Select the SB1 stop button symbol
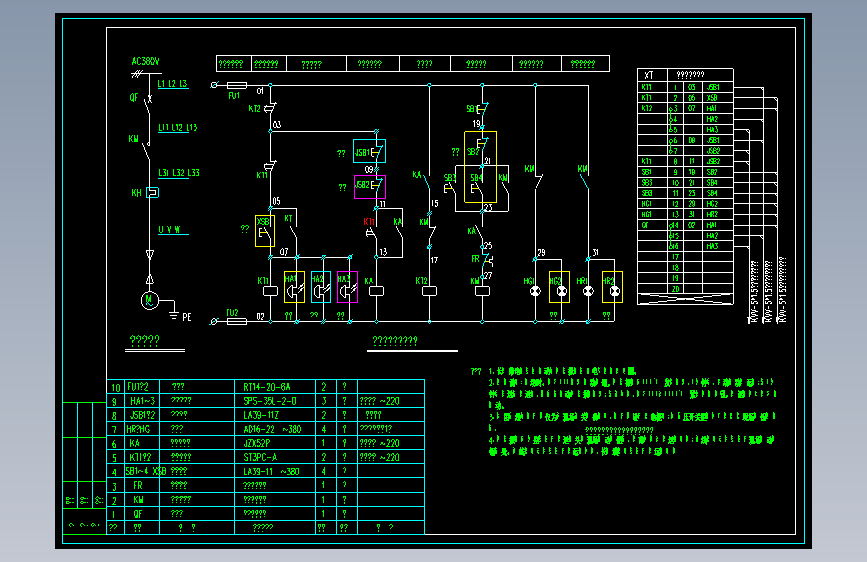The width and height of the screenshot is (867, 562). (x=483, y=110)
